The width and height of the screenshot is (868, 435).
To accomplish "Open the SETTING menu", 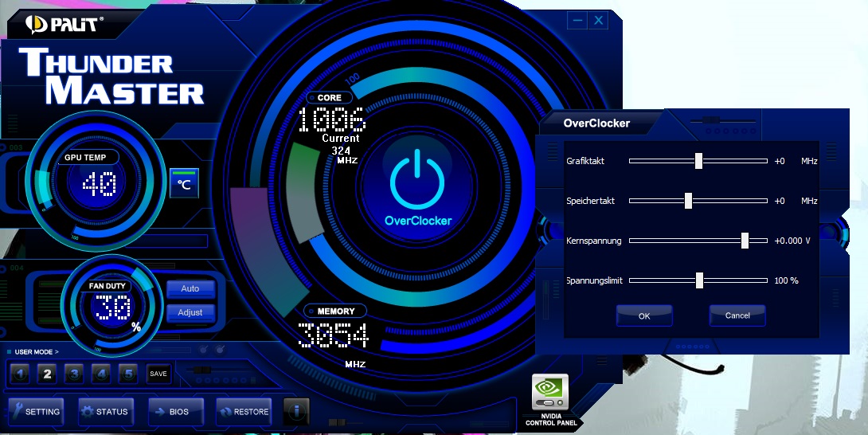I will 36,412.
